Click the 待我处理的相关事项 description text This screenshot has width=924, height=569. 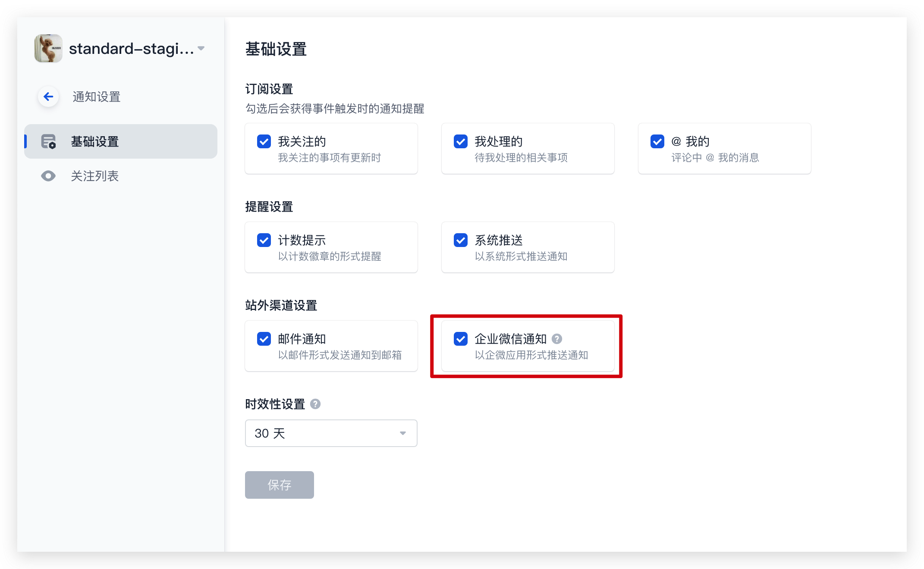pos(521,158)
